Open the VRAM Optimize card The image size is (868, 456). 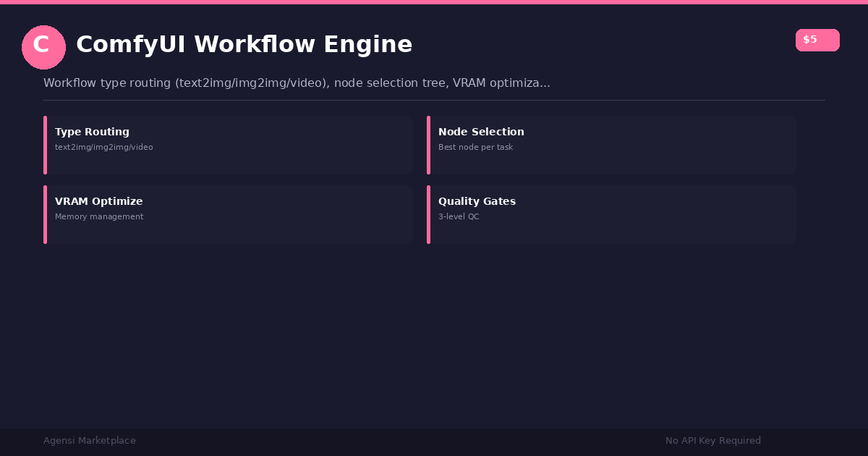[228, 214]
